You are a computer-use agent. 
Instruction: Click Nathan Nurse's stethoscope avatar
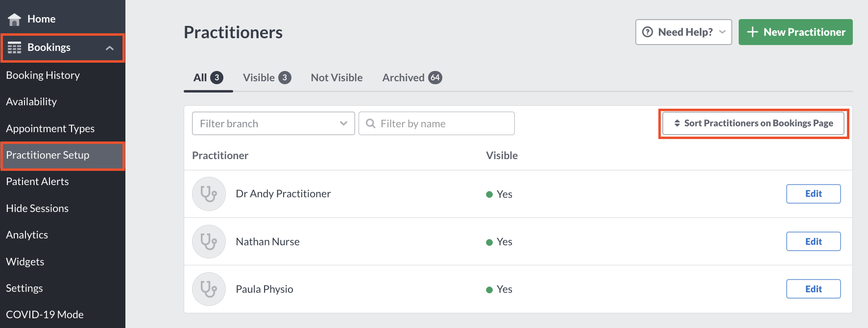209,241
